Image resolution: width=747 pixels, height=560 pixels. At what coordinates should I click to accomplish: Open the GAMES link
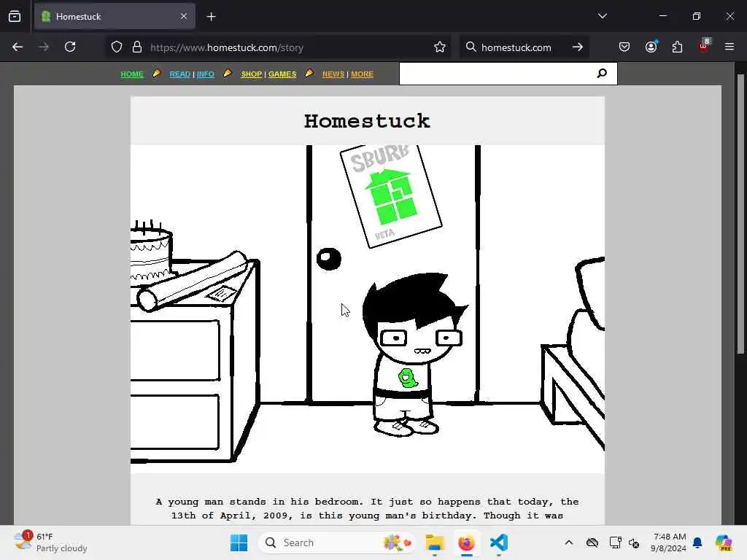(282, 74)
